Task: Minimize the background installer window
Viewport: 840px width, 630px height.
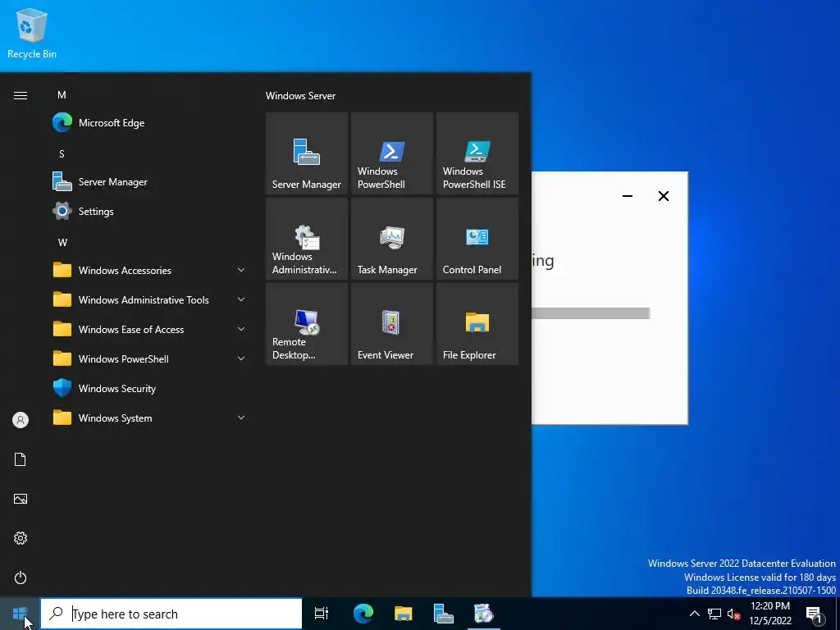Action: [628, 196]
